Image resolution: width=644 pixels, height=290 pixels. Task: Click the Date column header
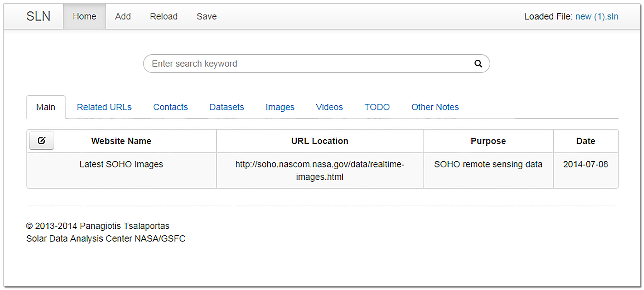click(585, 141)
